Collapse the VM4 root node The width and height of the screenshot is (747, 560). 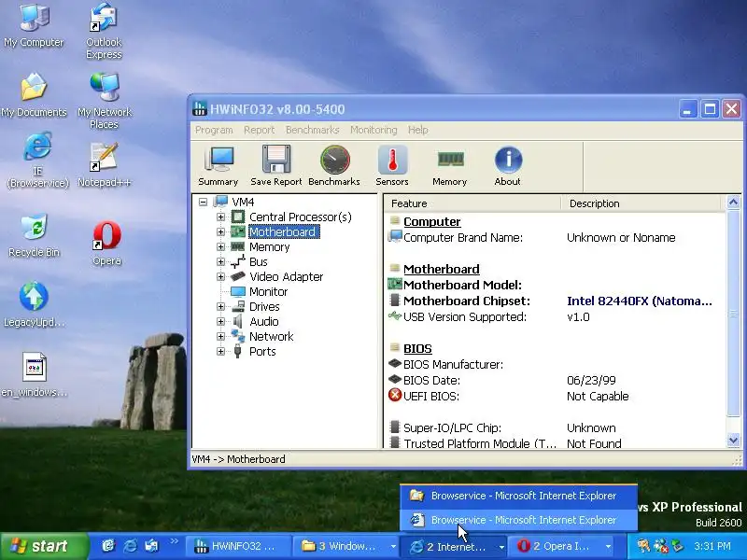click(203, 202)
